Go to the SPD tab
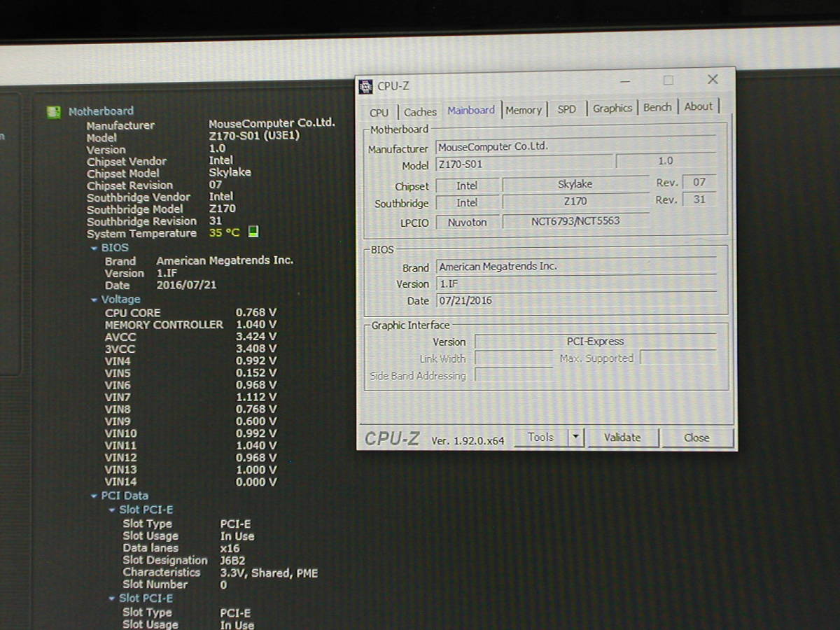This screenshot has height=630, width=840. tap(566, 109)
